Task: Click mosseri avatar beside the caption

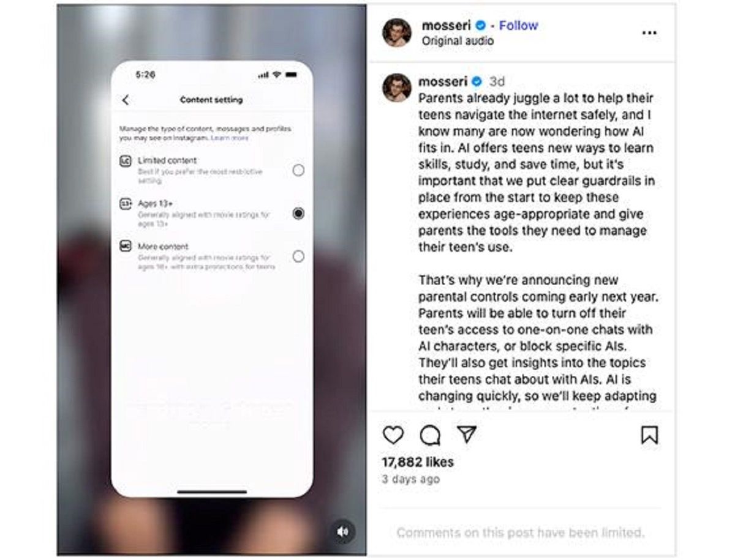Action: tap(397, 88)
